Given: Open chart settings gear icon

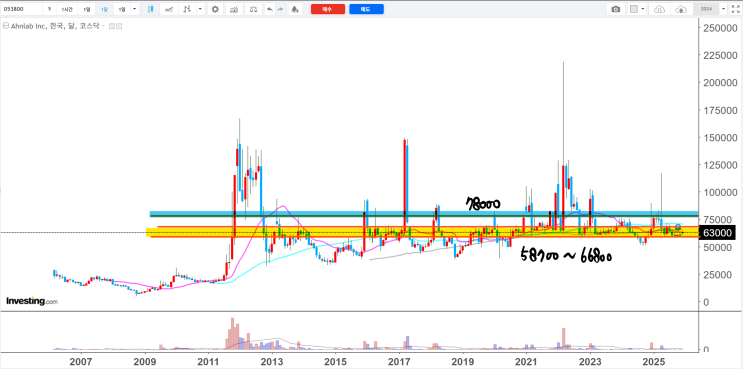Looking at the screenshot, I should (x=215, y=9).
